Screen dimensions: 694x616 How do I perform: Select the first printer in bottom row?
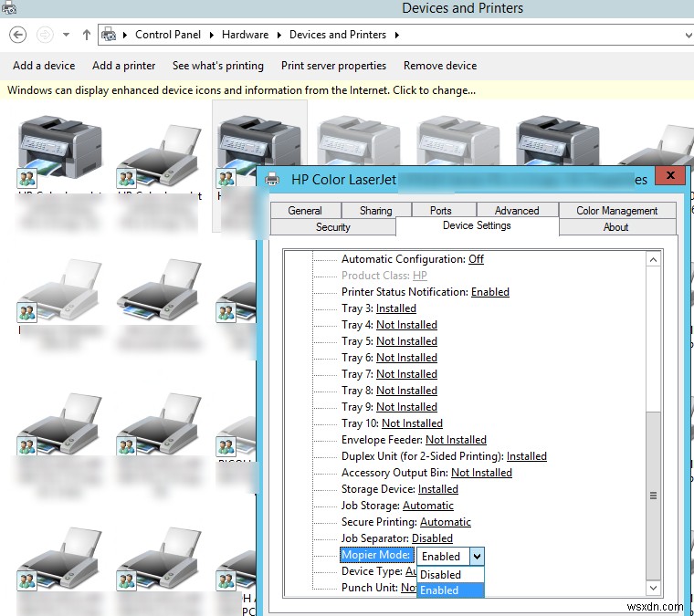pos(59,559)
